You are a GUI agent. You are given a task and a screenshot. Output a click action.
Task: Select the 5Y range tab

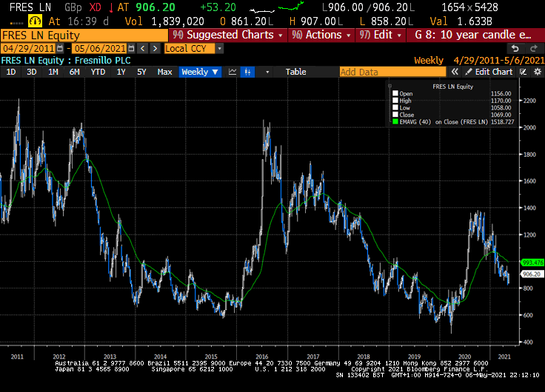point(141,72)
